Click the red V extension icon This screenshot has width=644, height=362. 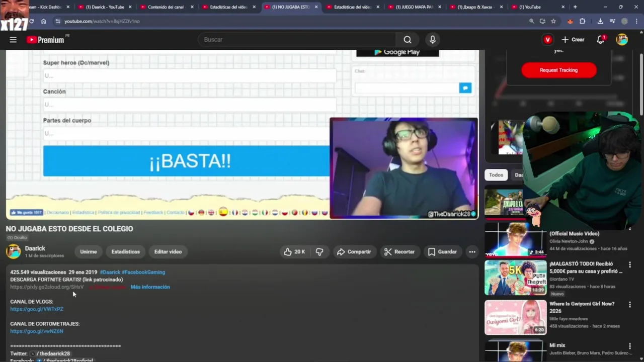point(547,40)
